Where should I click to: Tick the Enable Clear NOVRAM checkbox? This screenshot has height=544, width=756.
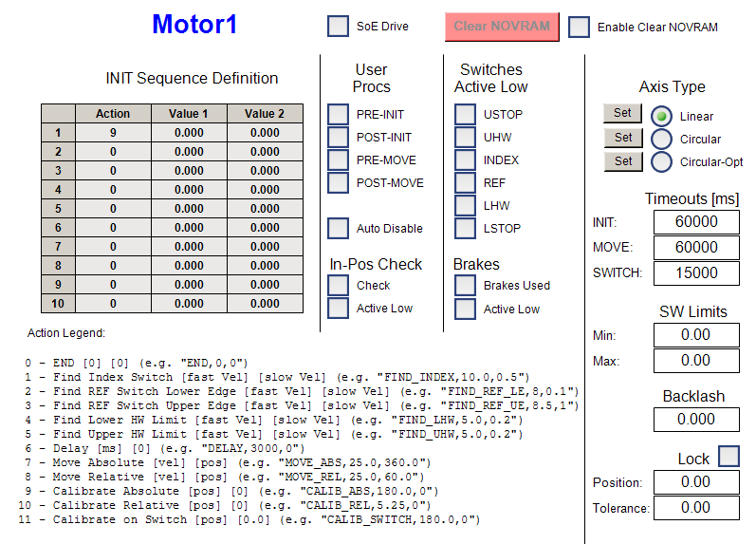(579, 27)
